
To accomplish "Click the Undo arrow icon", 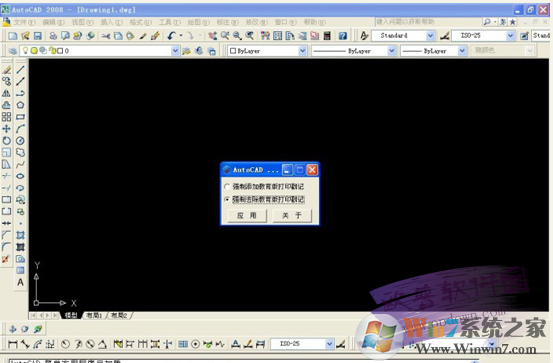I will coord(172,36).
